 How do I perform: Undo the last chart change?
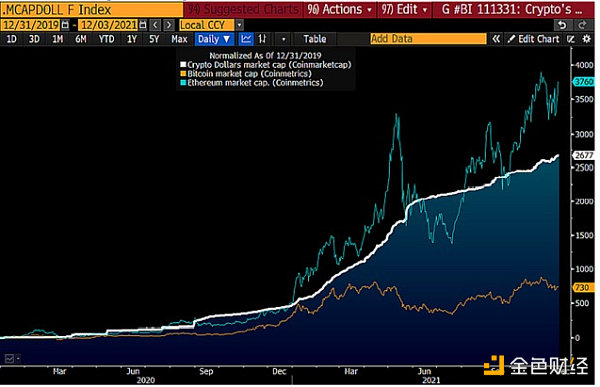click(562, 25)
